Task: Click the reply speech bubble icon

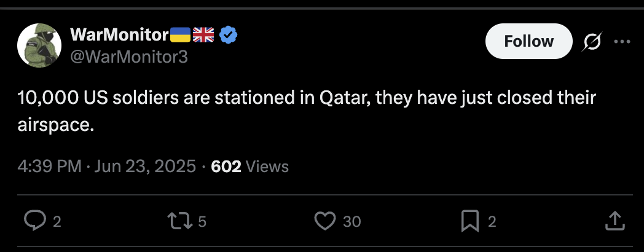Action: [34, 221]
